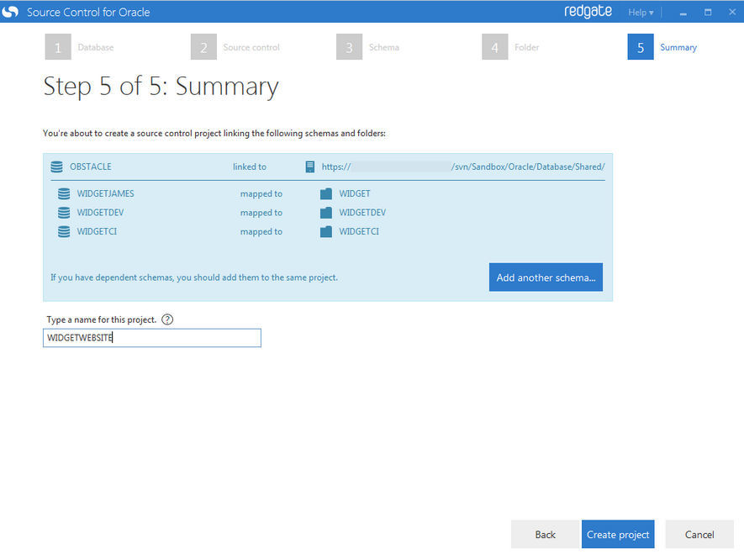This screenshot has height=560, width=744.
Task: Click the Source Control for Oracle logo icon
Action: tap(10, 12)
